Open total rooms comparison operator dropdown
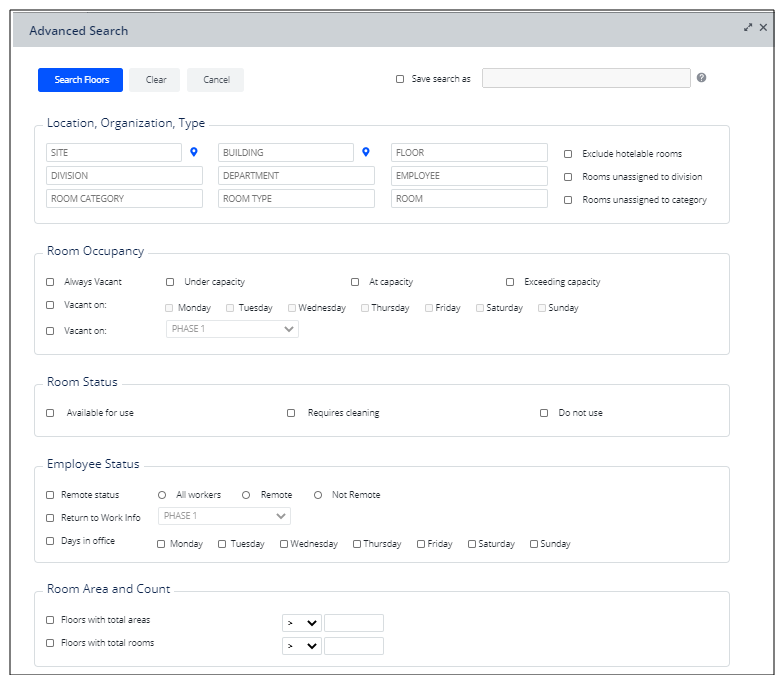The height and width of the screenshot is (675, 775). point(302,646)
